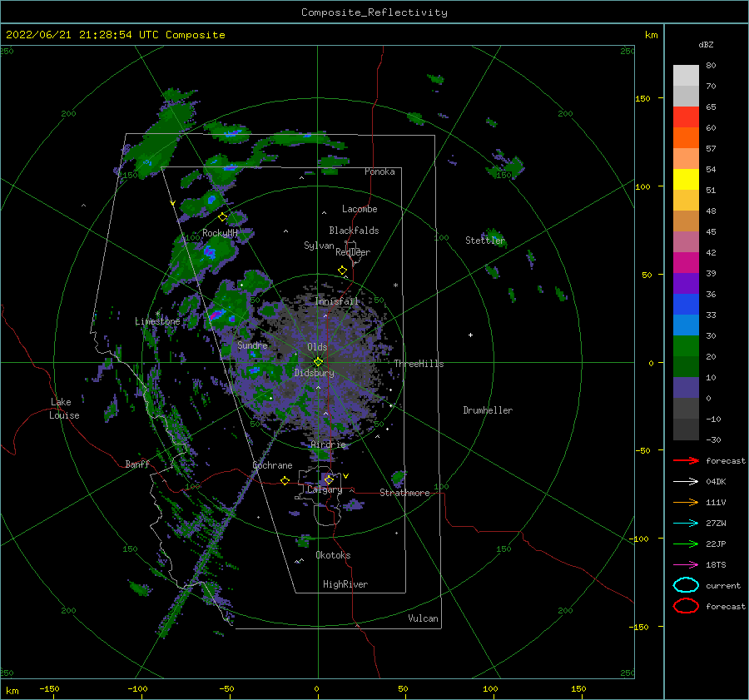Screen dimensions: 749x700
Task: Click the Vulcan town label
Action: [423, 618]
